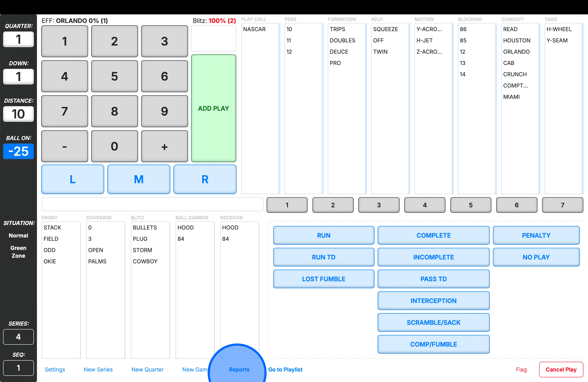The image size is (588, 382).
Task: Open Settings link
Action: [x=55, y=370]
